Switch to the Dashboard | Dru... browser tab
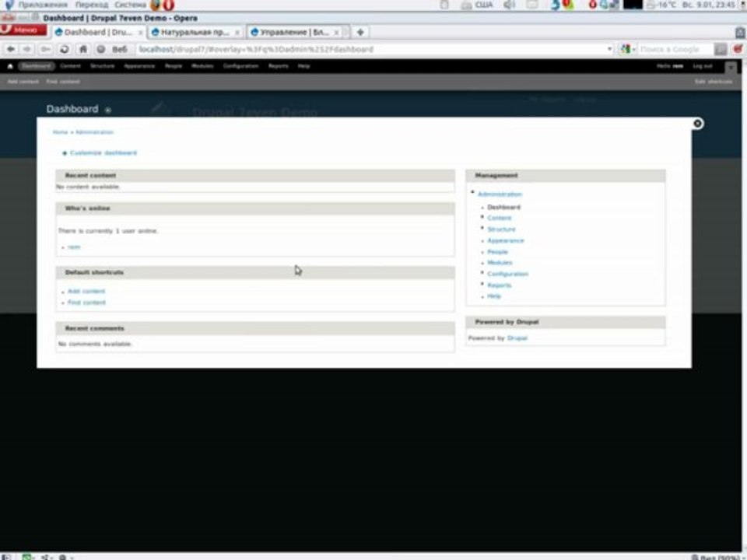 tap(98, 32)
